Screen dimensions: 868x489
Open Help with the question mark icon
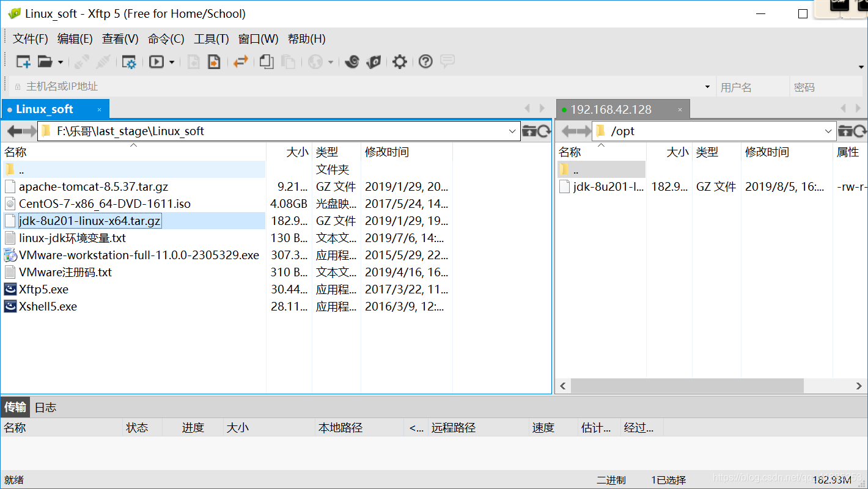(425, 62)
